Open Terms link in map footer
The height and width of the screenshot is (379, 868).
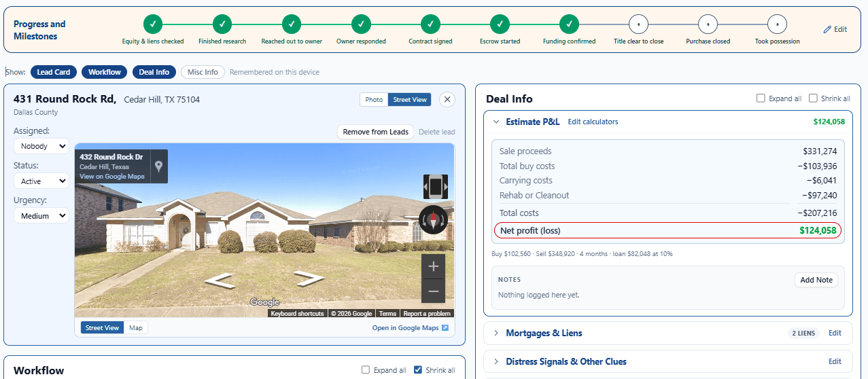click(x=387, y=314)
